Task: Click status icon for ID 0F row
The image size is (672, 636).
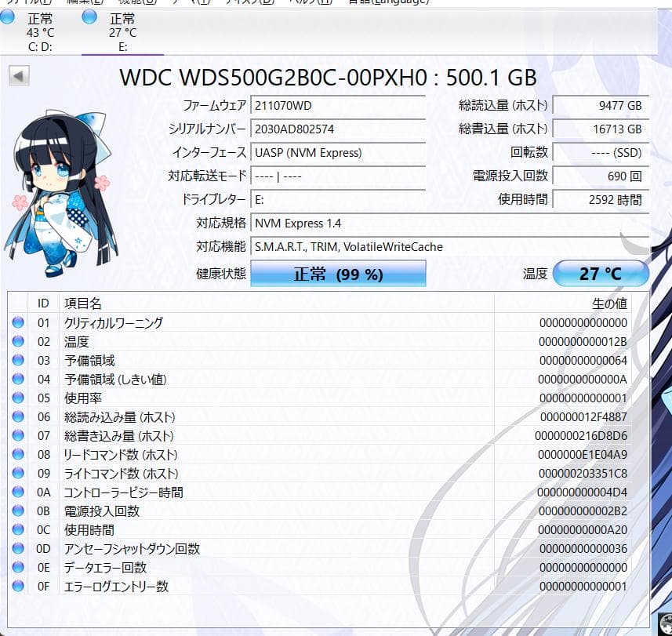Action: [x=18, y=586]
